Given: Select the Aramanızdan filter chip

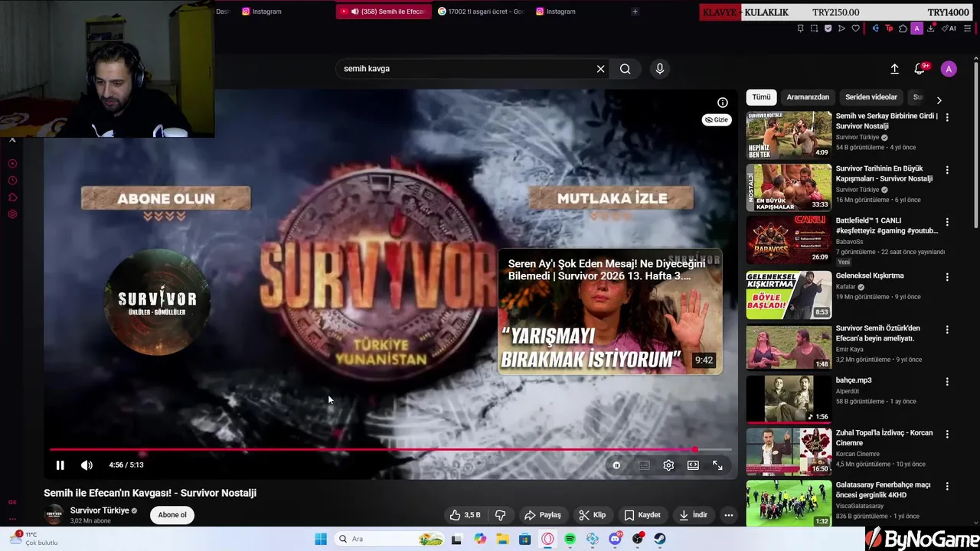Looking at the screenshot, I should [808, 97].
